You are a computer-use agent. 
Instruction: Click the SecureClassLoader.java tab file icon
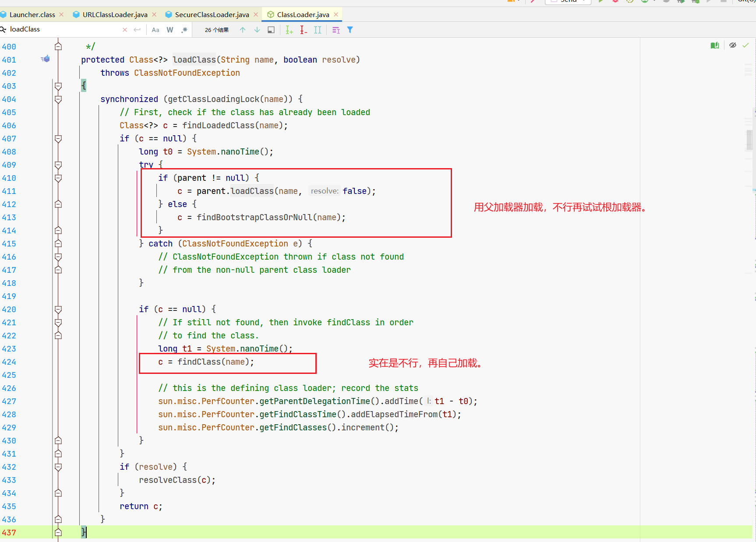click(169, 14)
